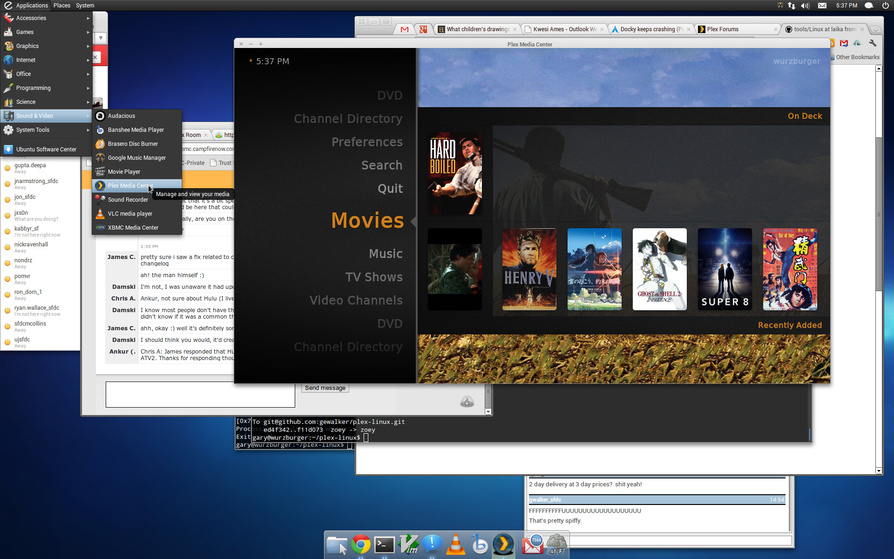Launch XBMC Media Center from the submenu

(137, 228)
